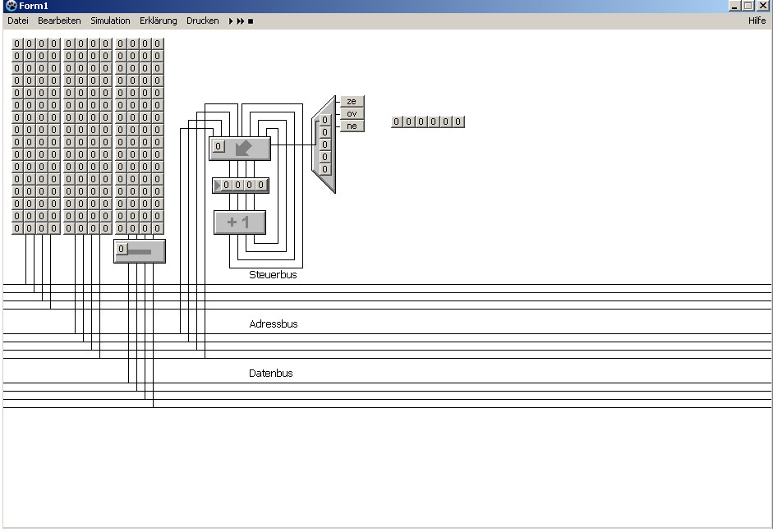Image resolution: width=773 pixels, height=532 pixels.
Task: Click the diagonal arrow multiplexer block icon
Action: [x=244, y=149]
